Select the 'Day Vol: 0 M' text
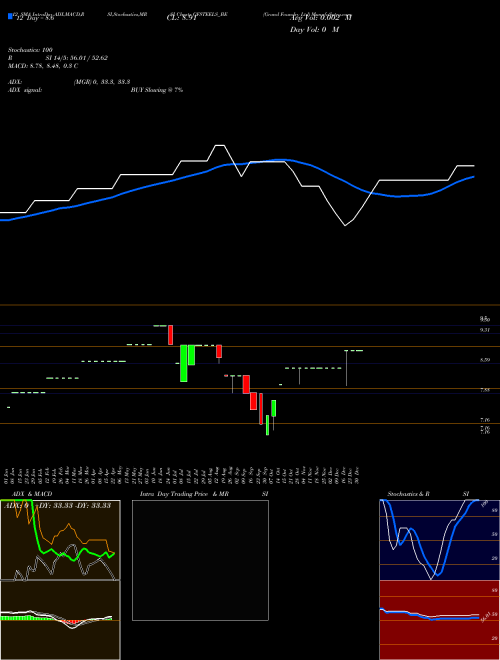Viewport: 500px width, 660px height. 314,29
